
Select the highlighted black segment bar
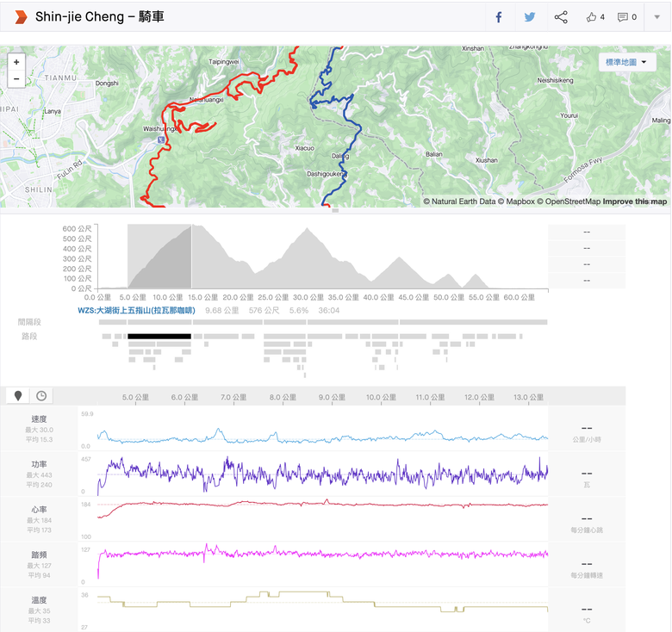coord(159,337)
